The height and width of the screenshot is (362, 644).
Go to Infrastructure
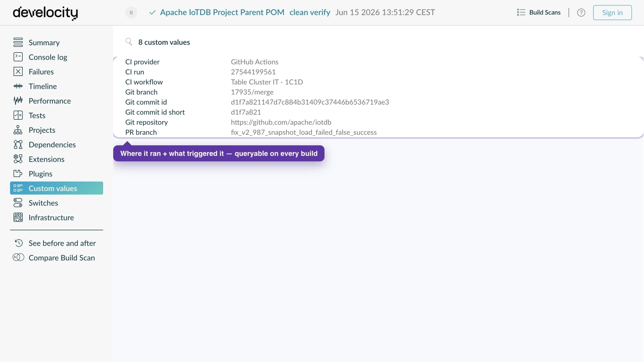57,217
